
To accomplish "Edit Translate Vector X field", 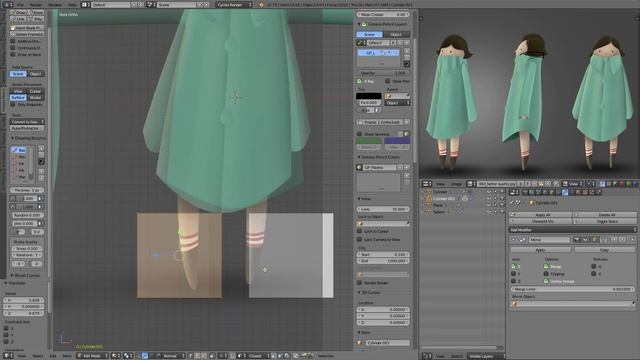I will click(24, 300).
